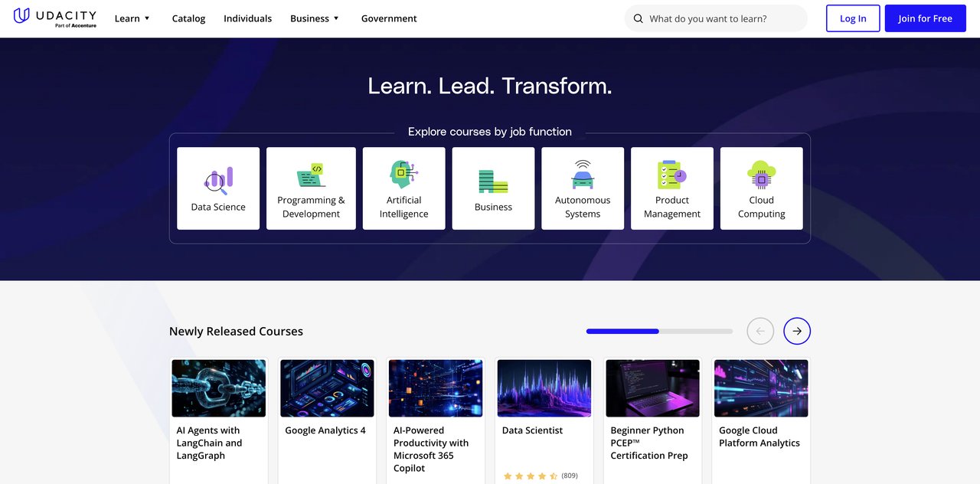Image resolution: width=980 pixels, height=484 pixels.
Task: Click the Newly Released Courses heading
Action: [236, 331]
